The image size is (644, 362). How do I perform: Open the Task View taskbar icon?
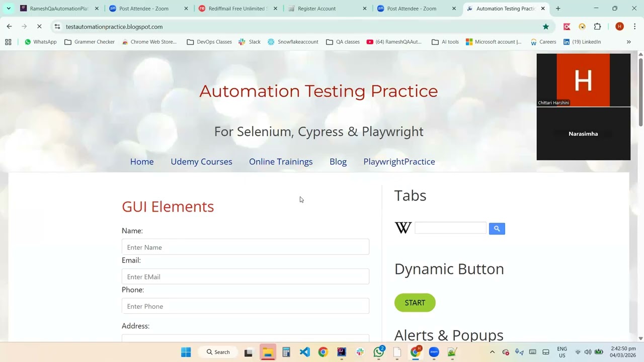249,352
